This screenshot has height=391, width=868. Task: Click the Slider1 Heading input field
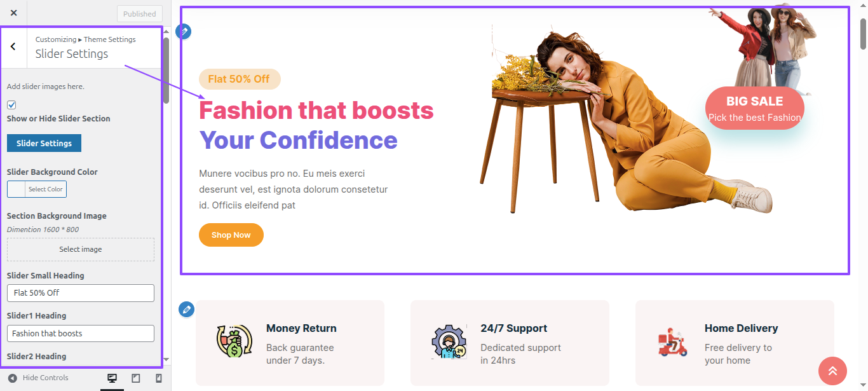[x=81, y=333]
